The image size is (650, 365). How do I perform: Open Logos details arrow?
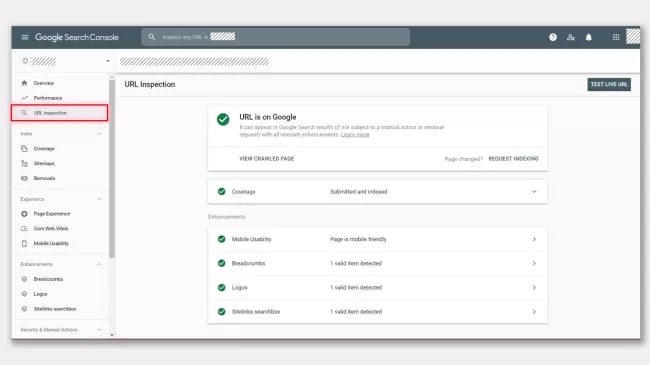(x=534, y=287)
